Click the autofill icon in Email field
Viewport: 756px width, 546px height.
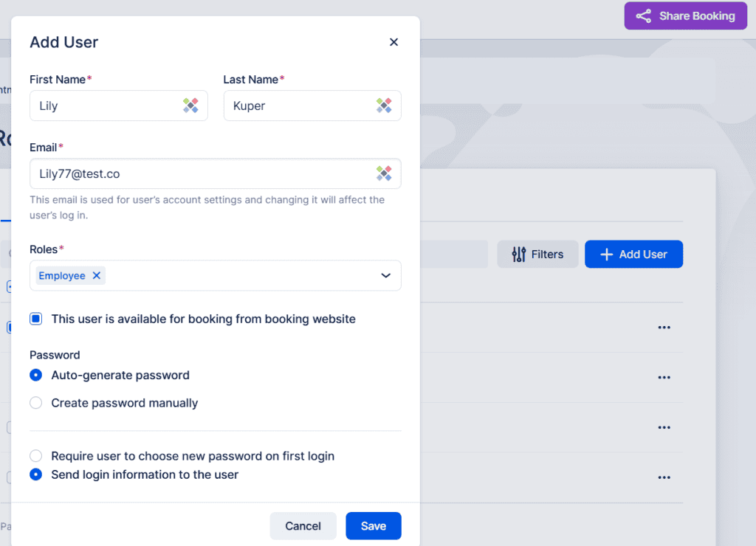tap(384, 173)
